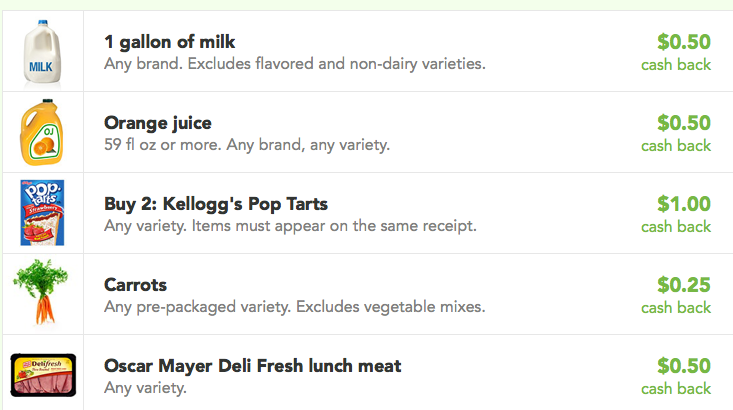Open the '1 gallon of milk' offer title
Screen dimensions: 733x410
click(x=169, y=42)
